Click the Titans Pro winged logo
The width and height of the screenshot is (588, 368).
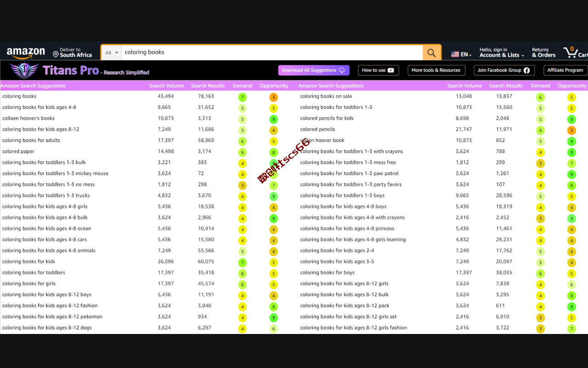click(x=24, y=70)
